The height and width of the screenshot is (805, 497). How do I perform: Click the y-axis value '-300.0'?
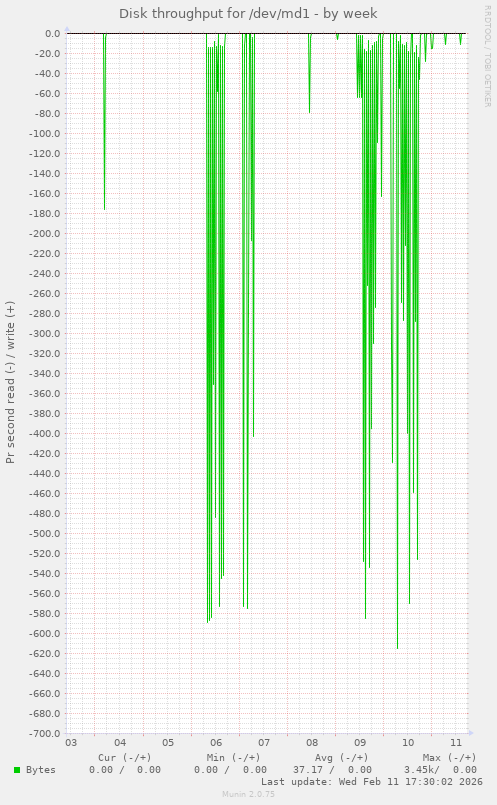(47, 334)
